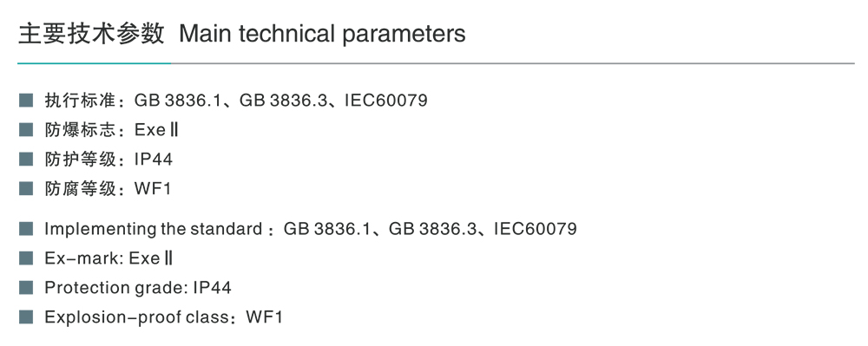Click the square bullet beside 防腐等级
The width and height of the screenshot is (868, 346).
pos(26,188)
